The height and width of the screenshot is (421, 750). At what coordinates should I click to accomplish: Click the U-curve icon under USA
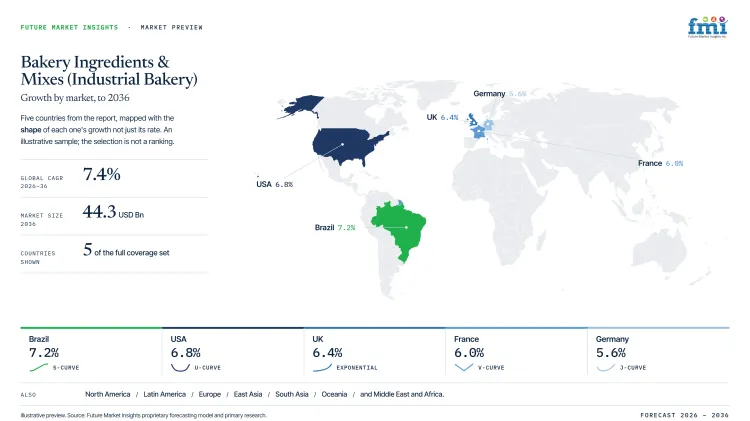click(180, 367)
